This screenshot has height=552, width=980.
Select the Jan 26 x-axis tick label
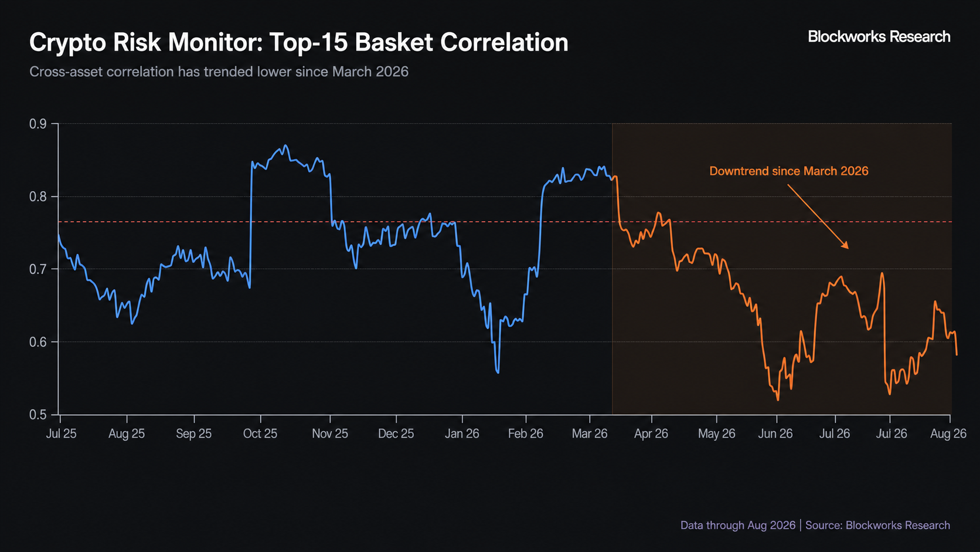(462, 434)
